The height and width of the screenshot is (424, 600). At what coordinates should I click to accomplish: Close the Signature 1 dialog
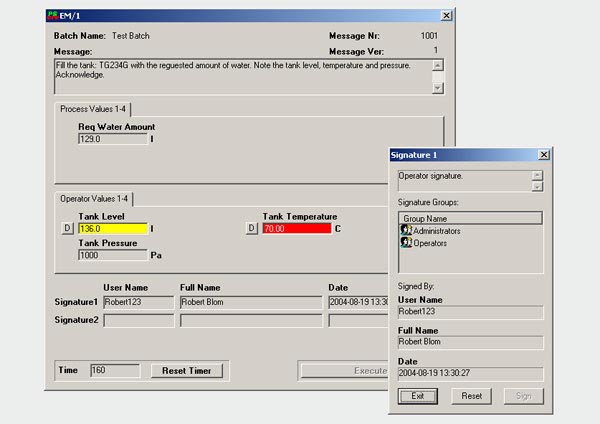[x=543, y=156]
